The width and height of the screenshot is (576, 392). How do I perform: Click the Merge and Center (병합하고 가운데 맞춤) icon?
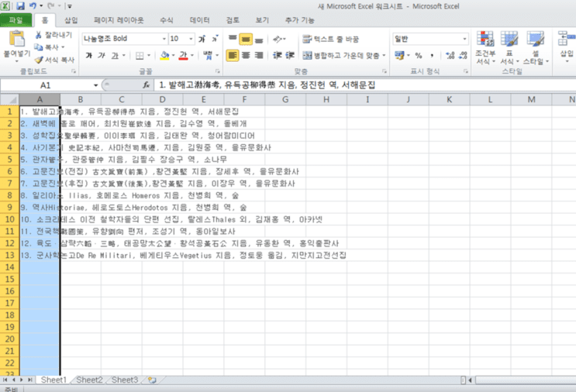tap(307, 56)
